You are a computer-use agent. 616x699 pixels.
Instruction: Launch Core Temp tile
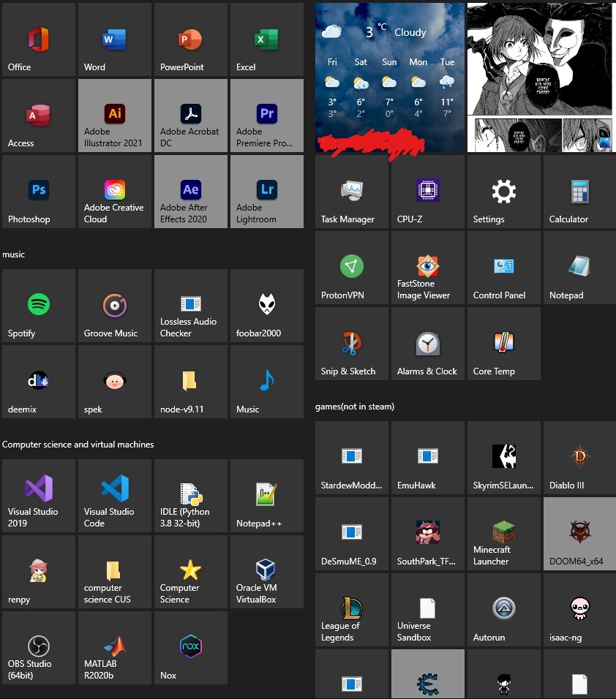(504, 344)
